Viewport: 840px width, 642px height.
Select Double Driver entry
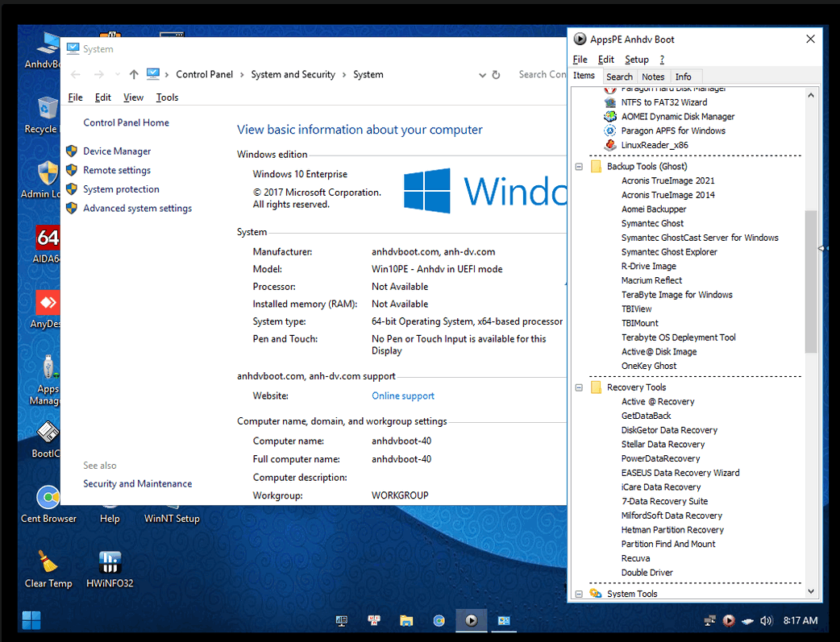tap(647, 573)
